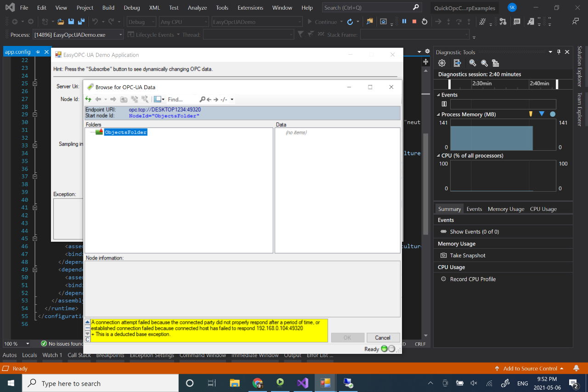Click the notifications bell in status bar
This screenshot has height=392, width=588.
click(x=576, y=369)
